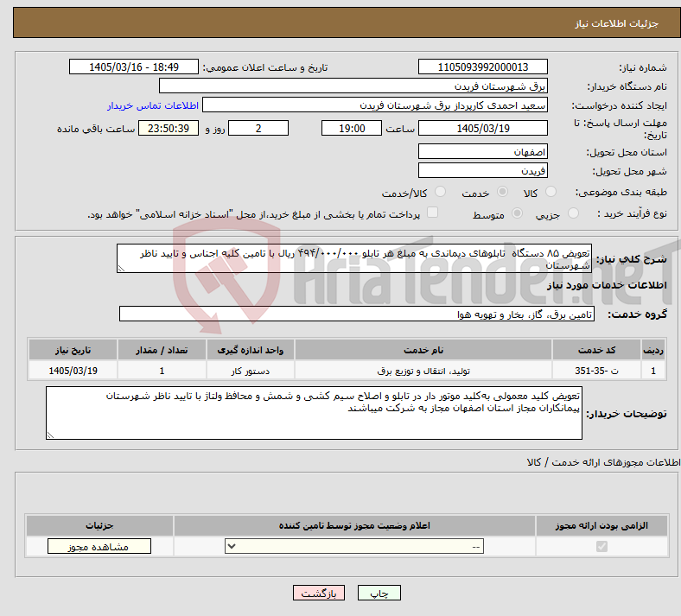Viewport: 681px width, 616px height.
Task: Open the اطلاعات تماس خریدار link
Action: (x=153, y=105)
